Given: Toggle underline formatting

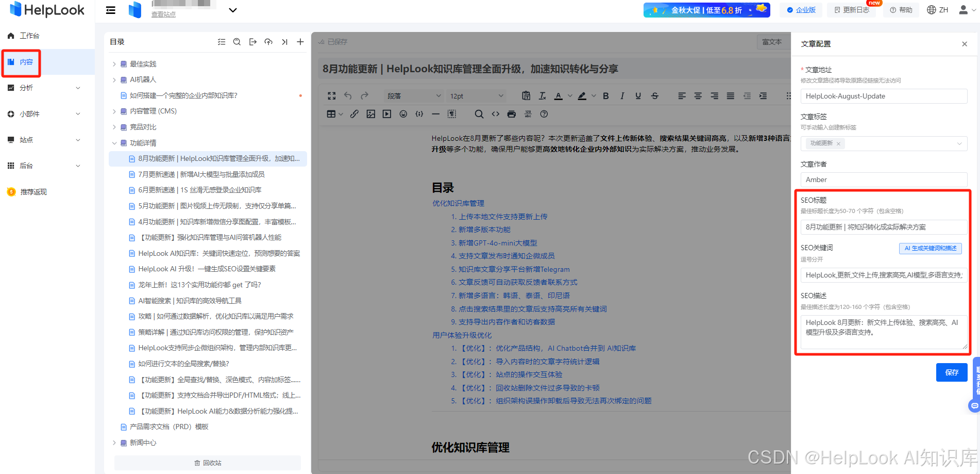Looking at the screenshot, I should (638, 96).
